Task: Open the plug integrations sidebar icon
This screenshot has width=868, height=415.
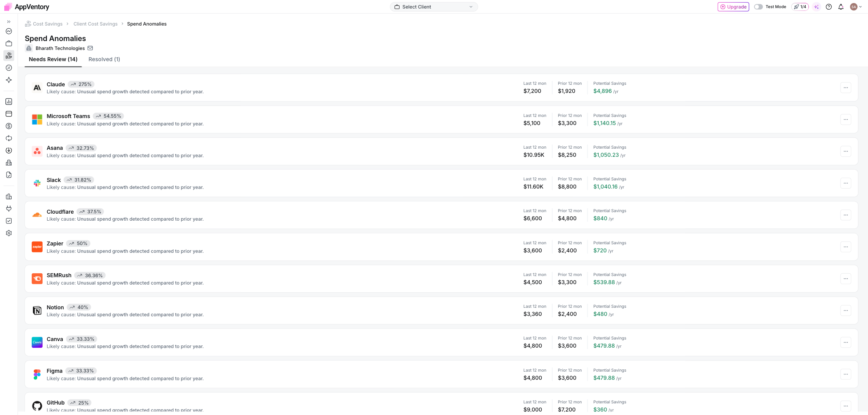Action: click(x=9, y=209)
